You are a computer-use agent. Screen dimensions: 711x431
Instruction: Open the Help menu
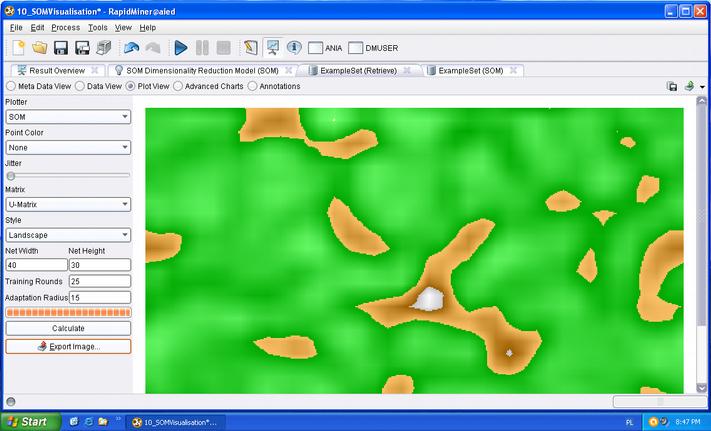point(147,28)
